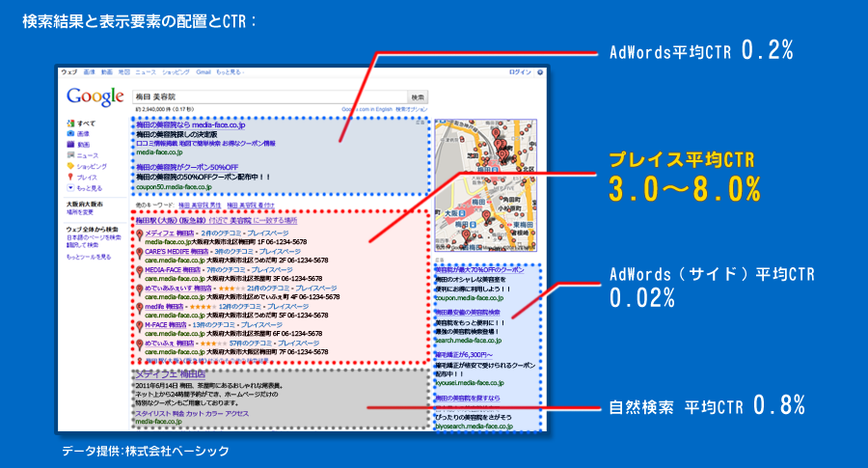Open 2件のクチコミ reviews link
868x468 pixels.
pyautogui.click(x=222, y=234)
